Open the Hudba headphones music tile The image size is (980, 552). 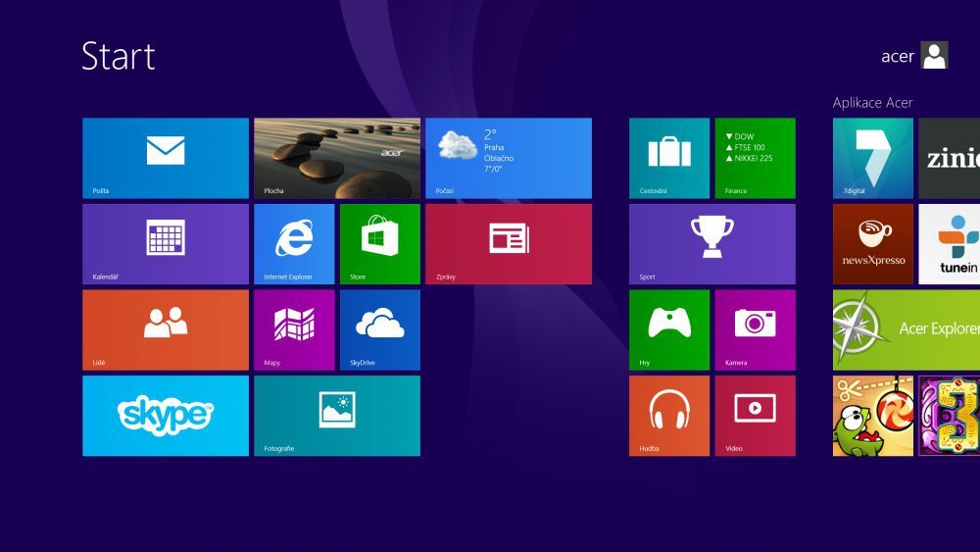(668, 415)
